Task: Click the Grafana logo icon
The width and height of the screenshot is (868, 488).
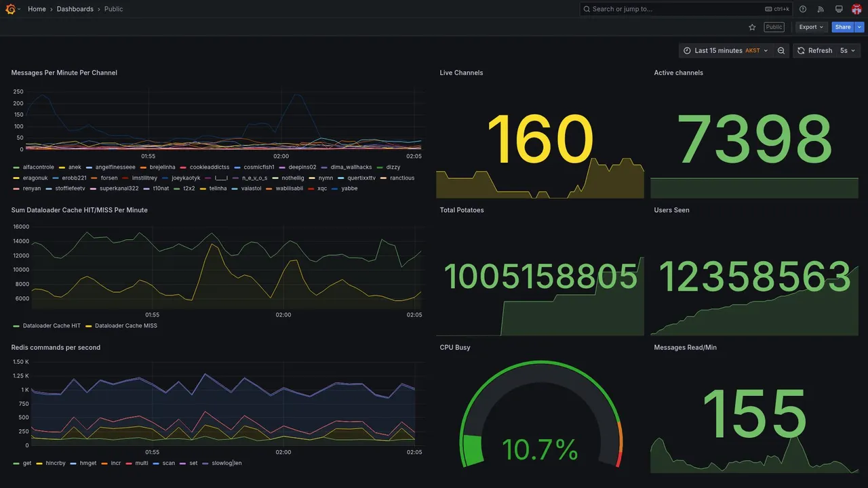Action: tap(10, 9)
